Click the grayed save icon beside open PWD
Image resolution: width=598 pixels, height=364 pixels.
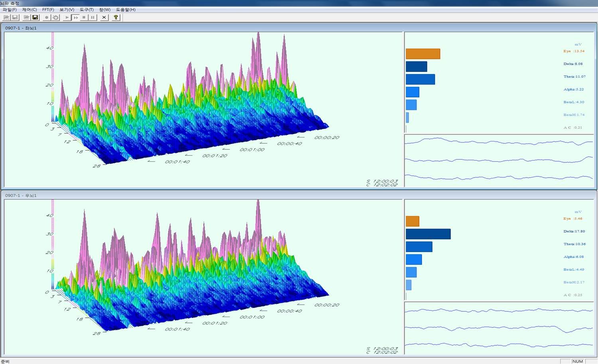[x=15, y=18]
